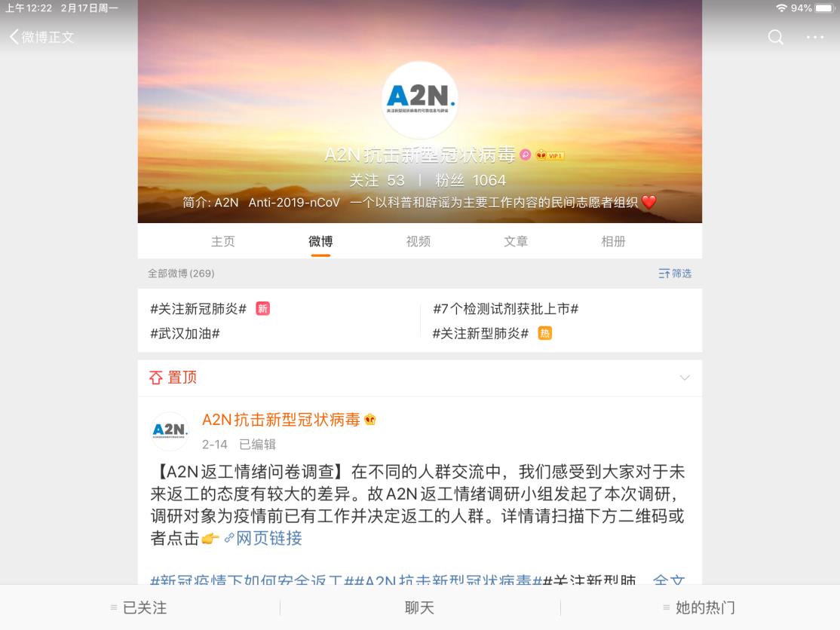Click the 聊天 chat button
The image size is (840, 630).
click(x=419, y=607)
